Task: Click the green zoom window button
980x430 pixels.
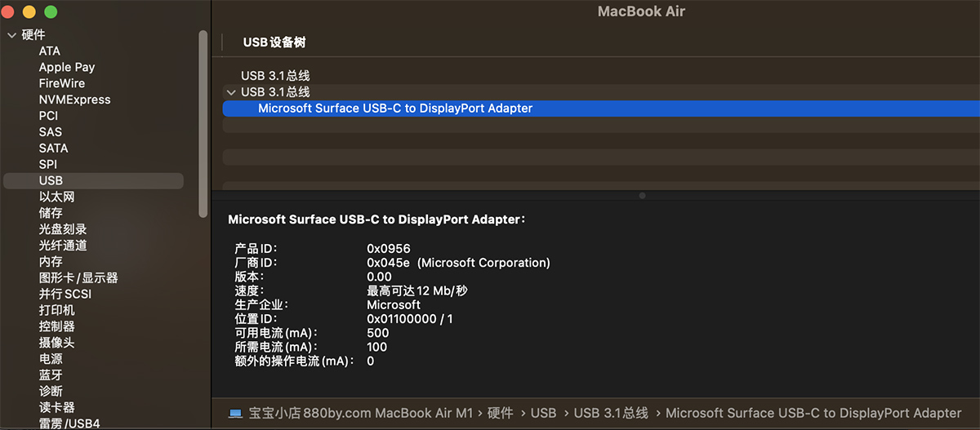Action: coord(51,12)
